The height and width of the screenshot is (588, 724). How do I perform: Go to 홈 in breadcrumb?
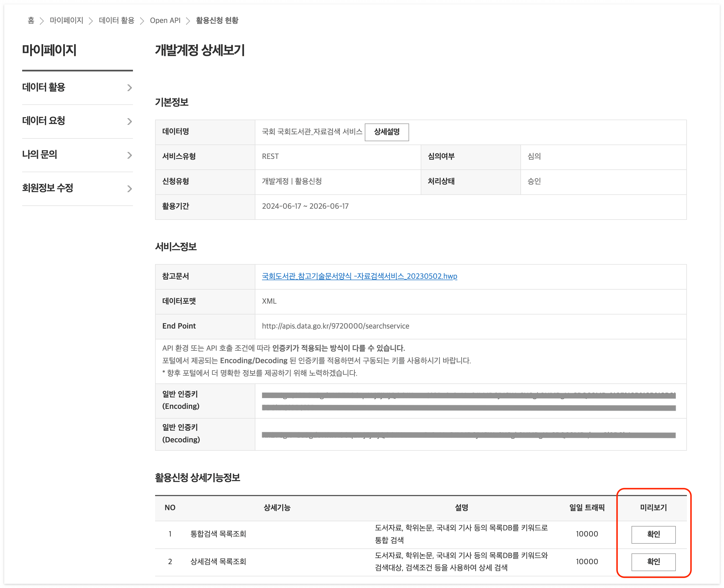click(31, 21)
